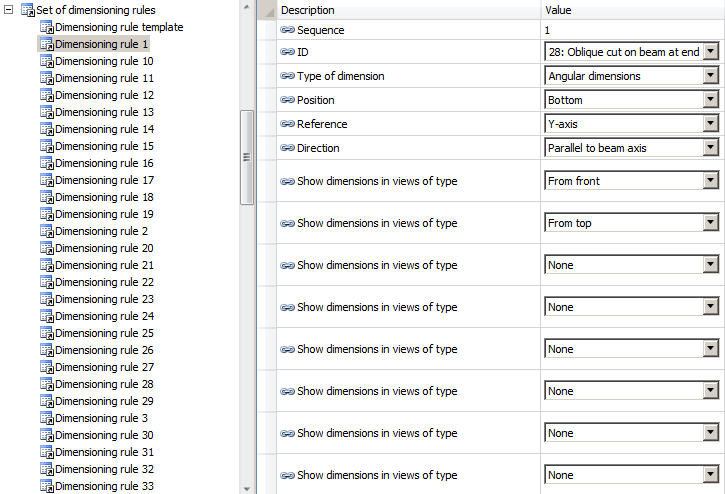Image resolution: width=725 pixels, height=494 pixels.
Task: Click the link icon next to Position
Action: point(288,100)
